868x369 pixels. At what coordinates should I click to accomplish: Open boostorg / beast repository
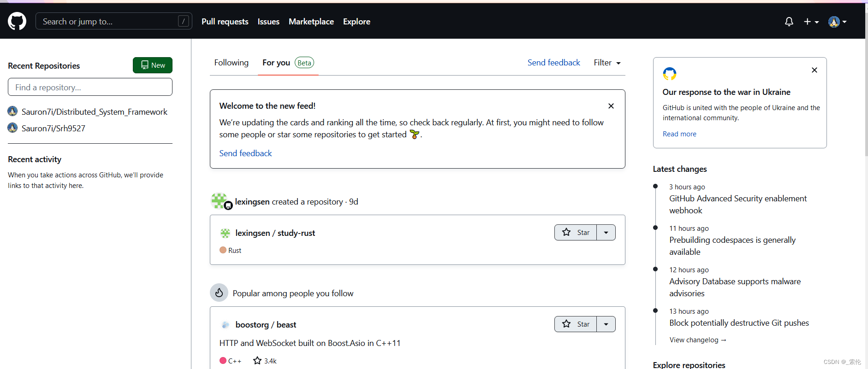click(266, 325)
